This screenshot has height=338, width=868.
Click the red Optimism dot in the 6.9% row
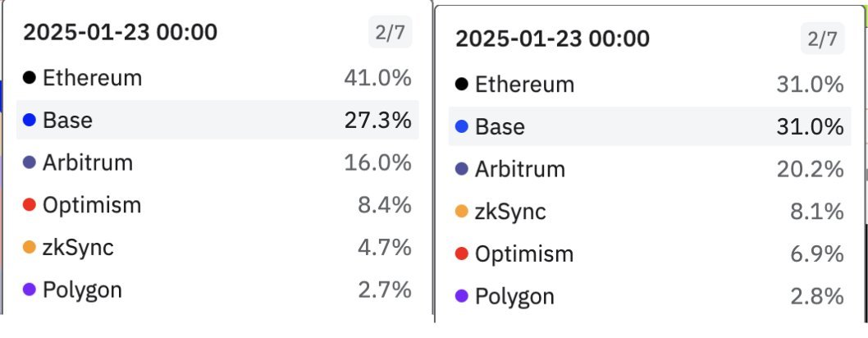tap(461, 254)
